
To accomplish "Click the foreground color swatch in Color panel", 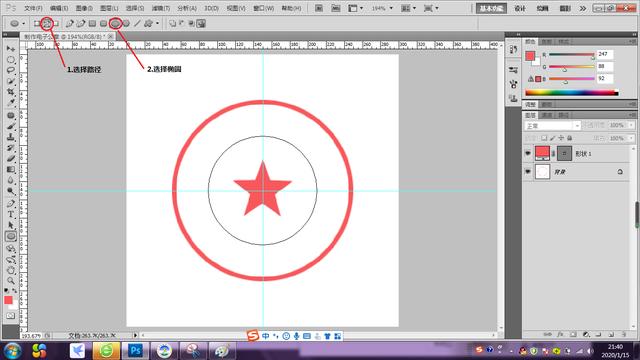I will (530, 56).
